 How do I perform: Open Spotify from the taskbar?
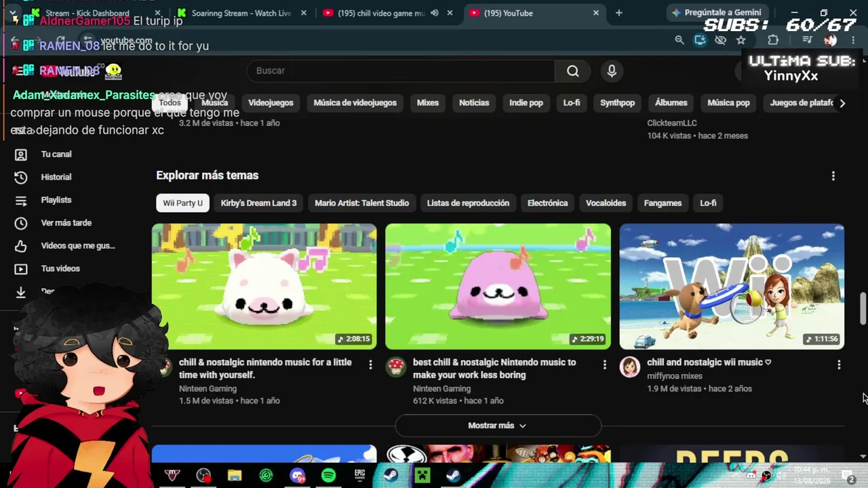click(x=328, y=475)
